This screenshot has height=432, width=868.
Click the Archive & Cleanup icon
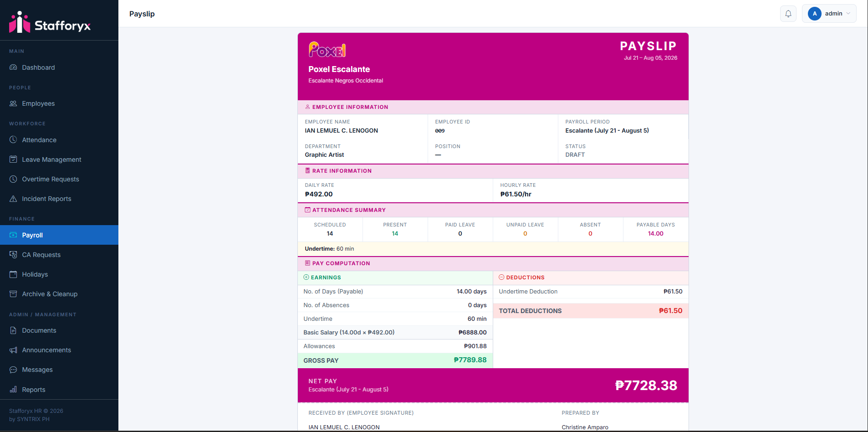13,294
